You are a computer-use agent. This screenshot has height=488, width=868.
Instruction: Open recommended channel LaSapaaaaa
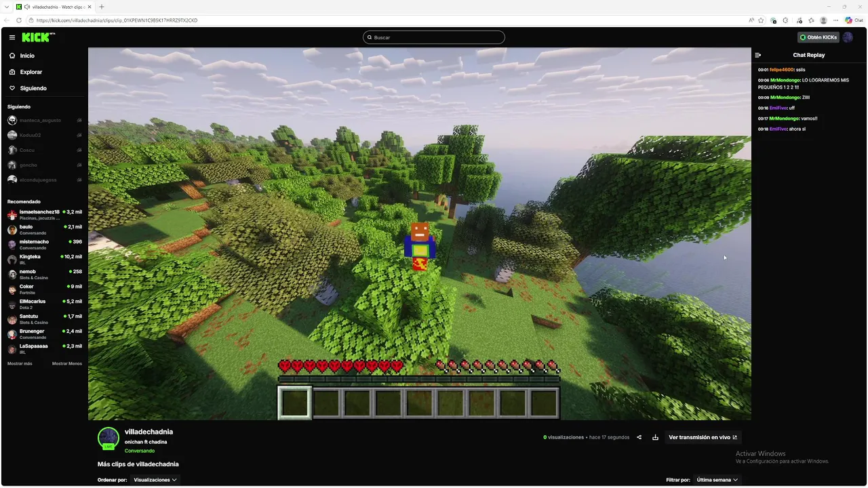(x=44, y=349)
